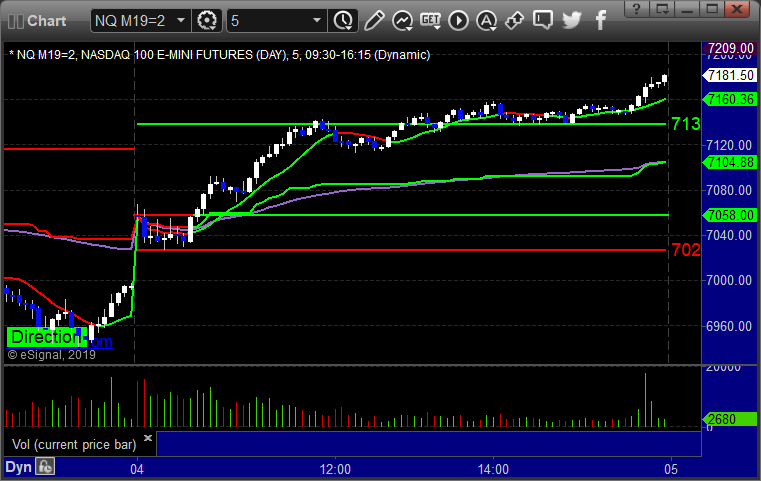Click the Vol (current price bar) label
Screen dimensions: 761x481
74,445
